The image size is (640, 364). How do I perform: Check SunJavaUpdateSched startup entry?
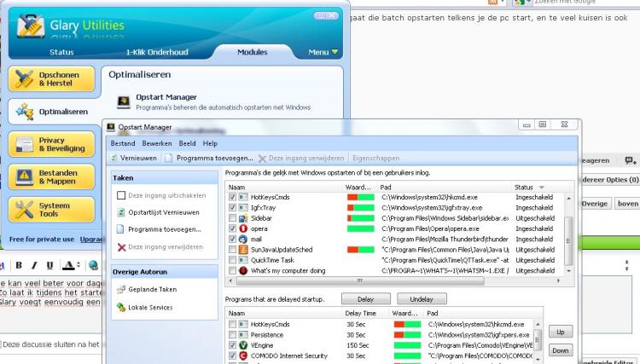[x=232, y=250]
